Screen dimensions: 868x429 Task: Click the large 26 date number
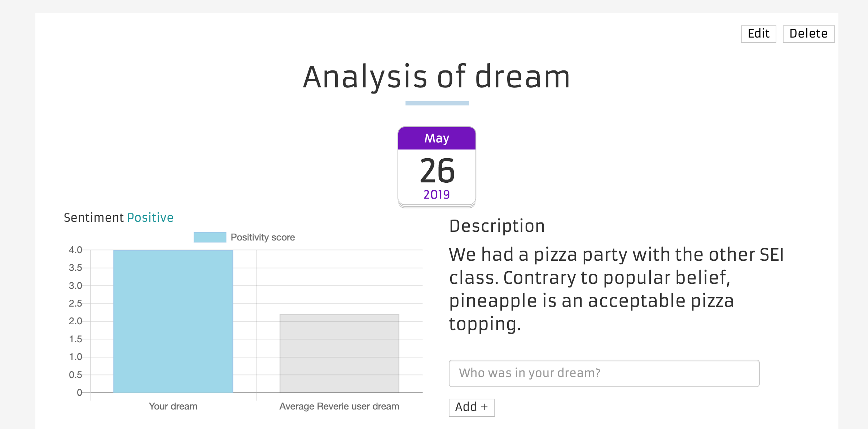point(437,171)
